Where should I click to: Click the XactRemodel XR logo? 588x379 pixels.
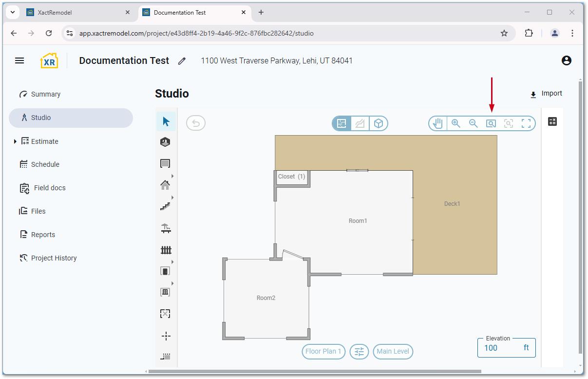[x=49, y=60]
